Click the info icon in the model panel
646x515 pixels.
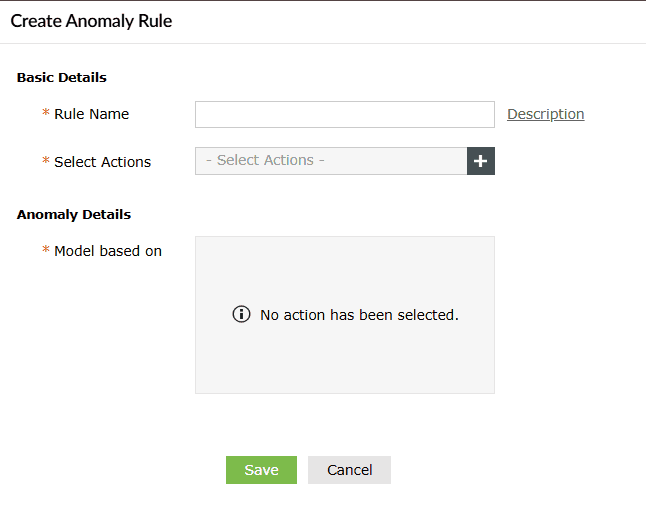(241, 314)
